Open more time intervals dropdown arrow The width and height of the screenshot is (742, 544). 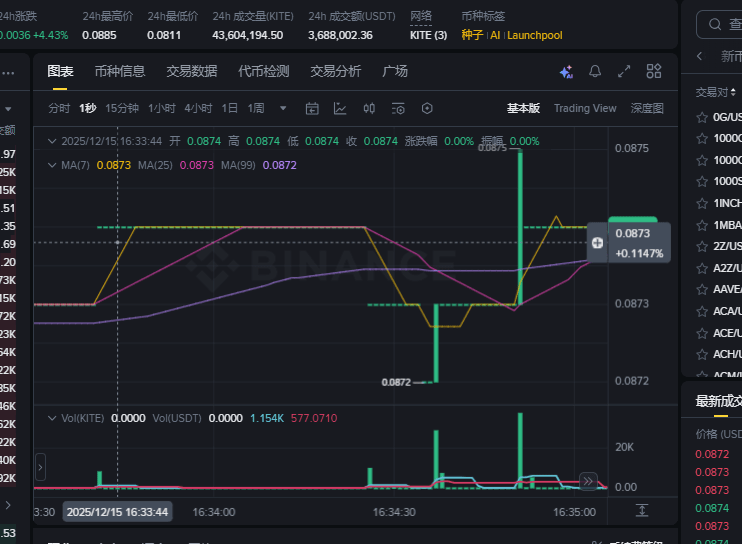pos(283,108)
